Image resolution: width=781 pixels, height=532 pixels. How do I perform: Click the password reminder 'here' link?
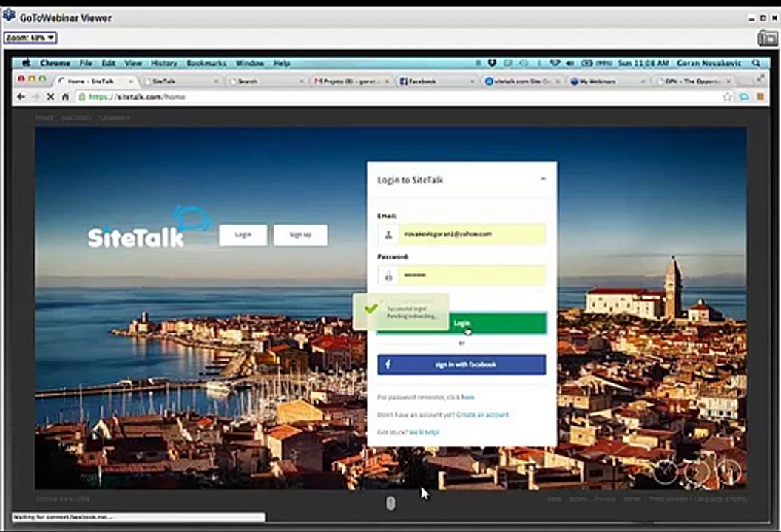pos(467,397)
